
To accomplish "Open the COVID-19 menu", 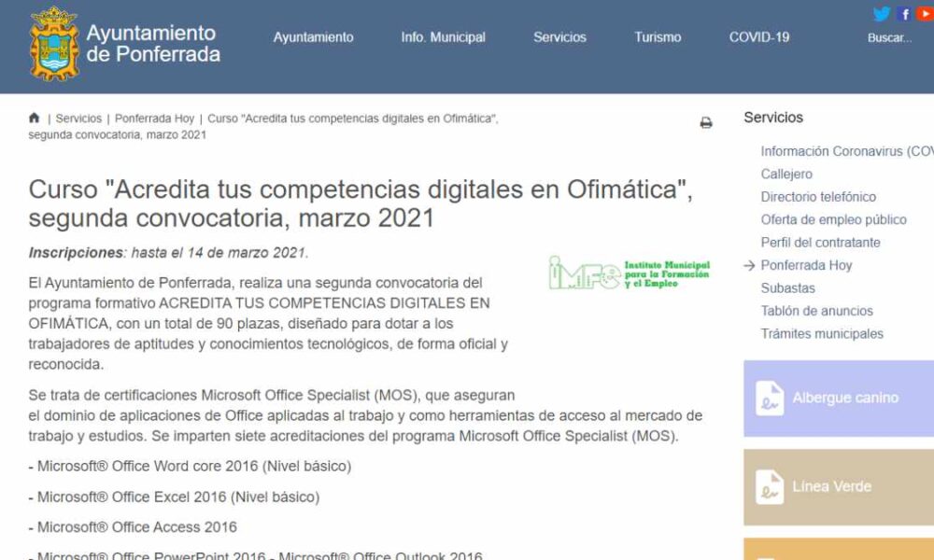I will (x=759, y=37).
